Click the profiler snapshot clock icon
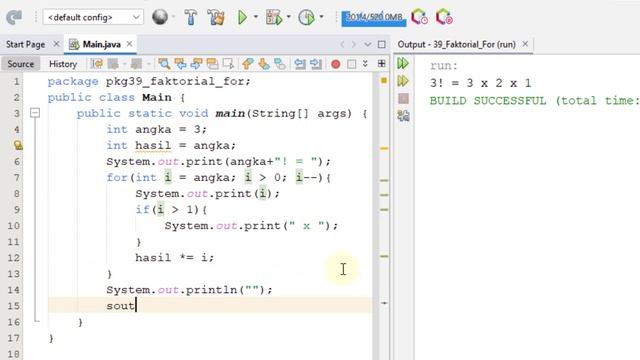 [x=420, y=17]
